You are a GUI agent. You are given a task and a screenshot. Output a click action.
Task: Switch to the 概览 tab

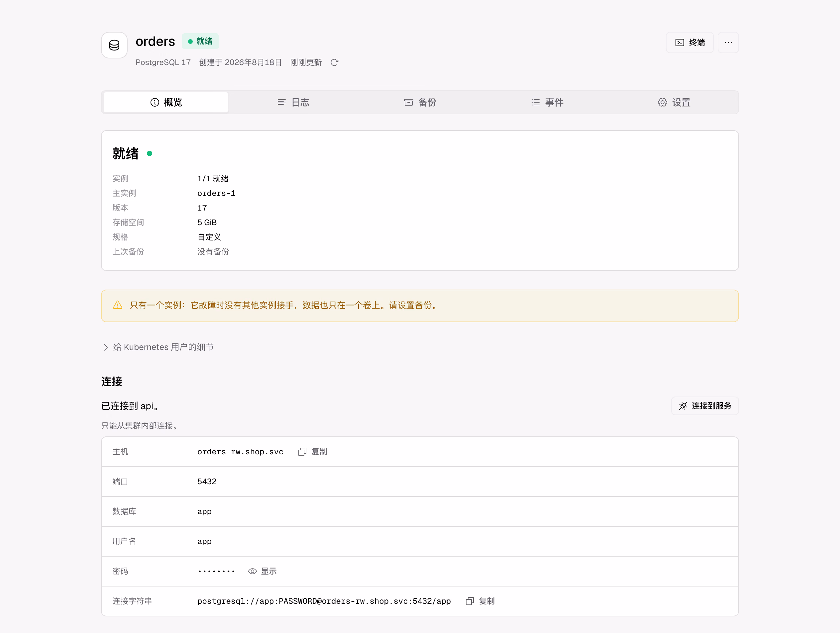tap(166, 103)
